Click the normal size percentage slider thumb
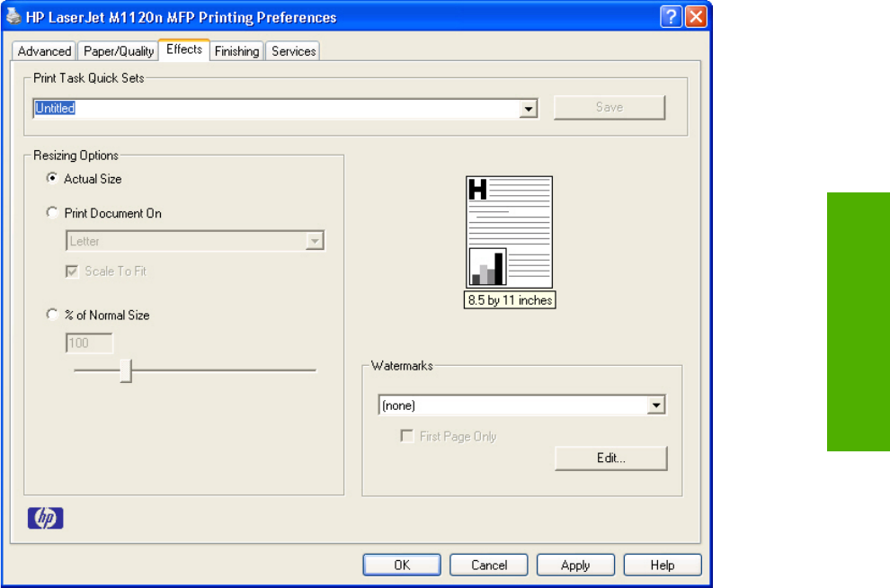The height and width of the screenshot is (588, 890). click(126, 370)
